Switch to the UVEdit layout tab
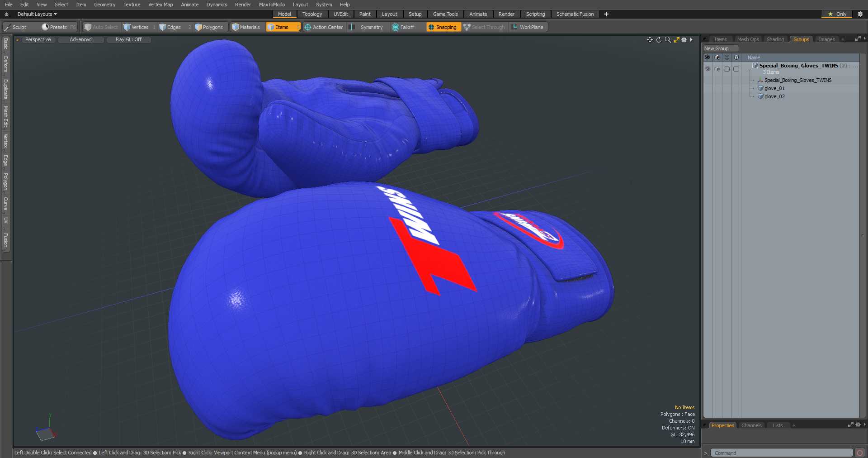This screenshot has height=458, width=868. [x=340, y=14]
